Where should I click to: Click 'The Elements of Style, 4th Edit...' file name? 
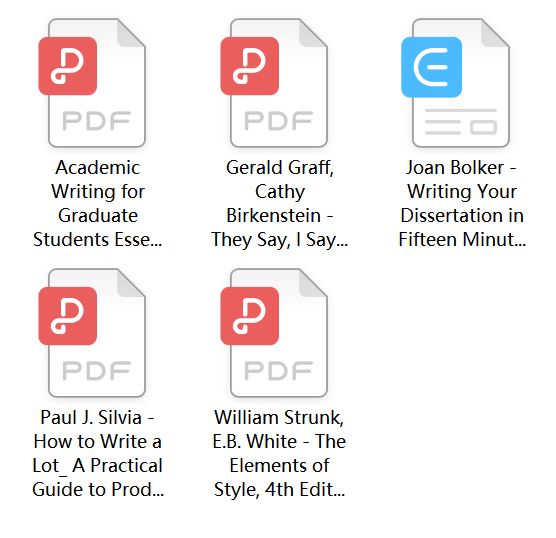[279, 453]
